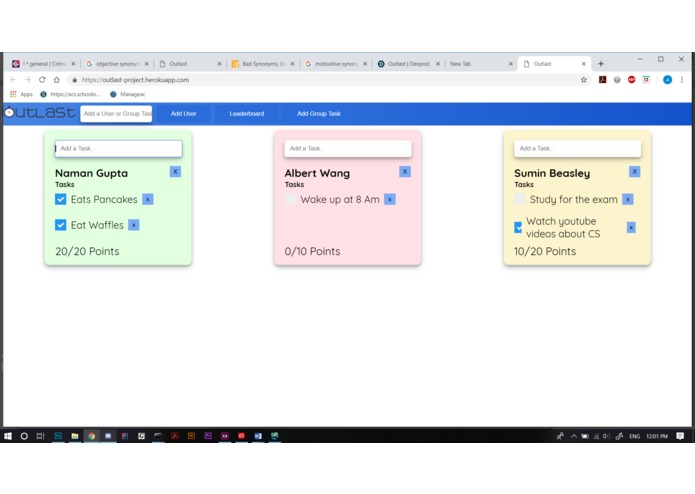Click the Add User button
Viewport: 695px width, 494px height.
(184, 113)
